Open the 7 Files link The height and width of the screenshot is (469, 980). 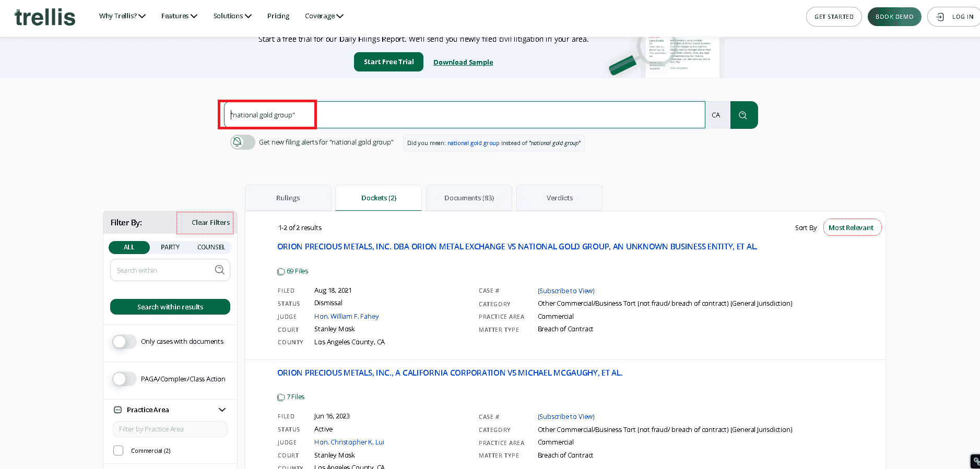(x=296, y=397)
